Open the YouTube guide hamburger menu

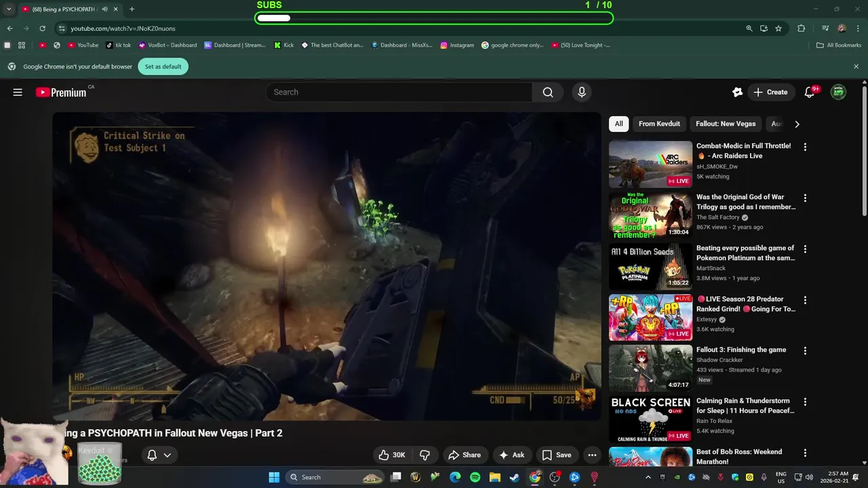(18, 92)
